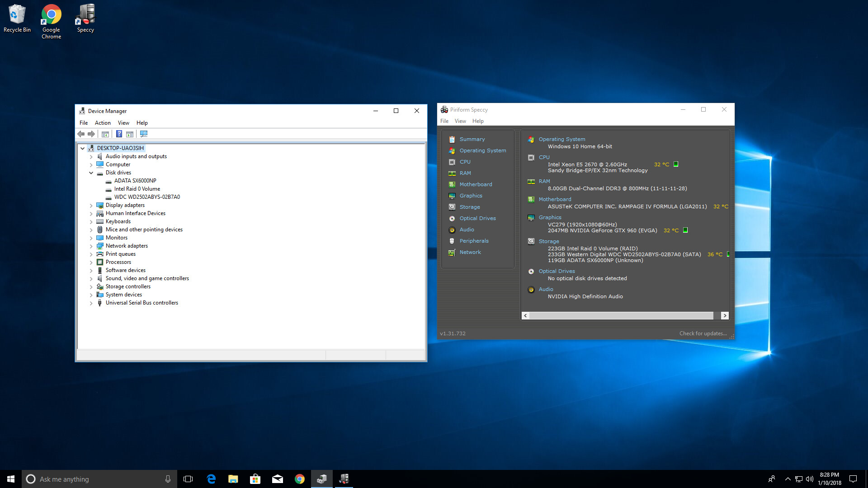Click the graphics card temperature indicator square
The image size is (868, 488).
tap(685, 230)
